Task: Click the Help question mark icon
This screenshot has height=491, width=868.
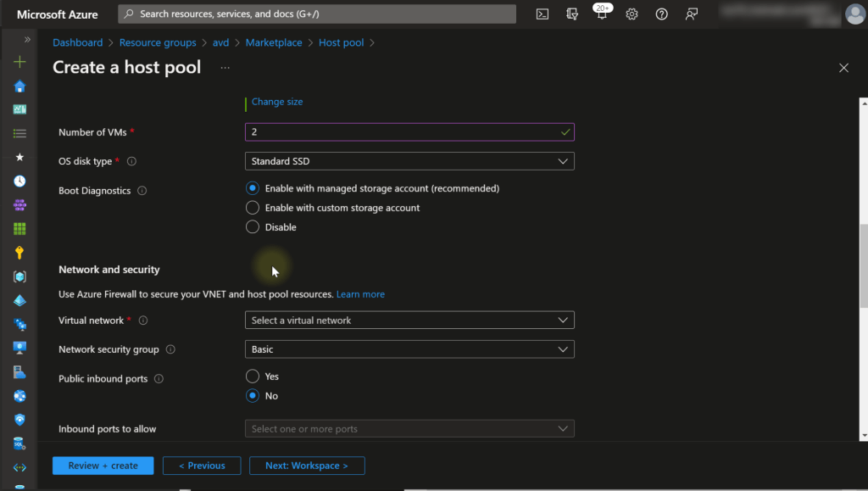Action: [662, 14]
